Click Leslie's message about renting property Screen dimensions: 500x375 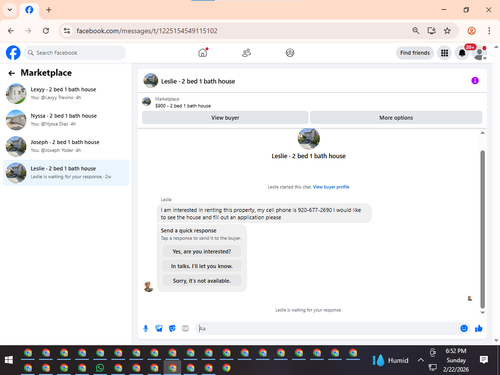(x=264, y=214)
